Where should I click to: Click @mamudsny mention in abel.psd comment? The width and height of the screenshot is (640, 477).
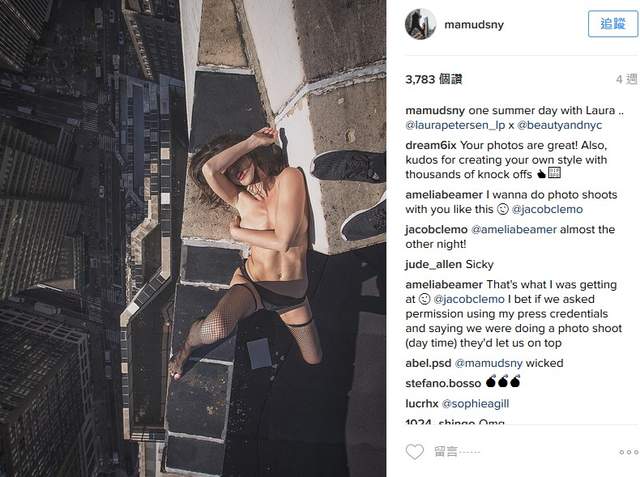pos(489,363)
